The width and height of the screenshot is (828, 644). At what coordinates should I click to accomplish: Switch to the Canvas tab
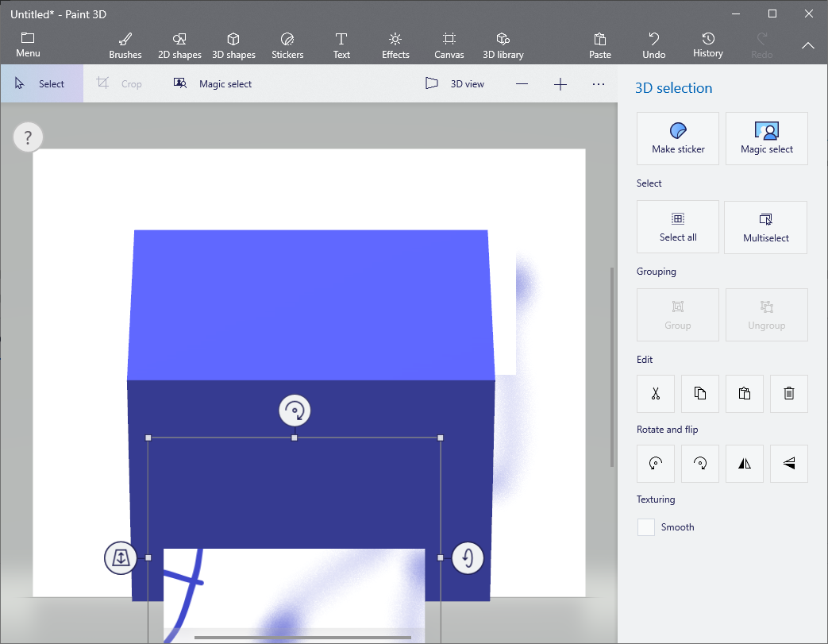pos(449,45)
